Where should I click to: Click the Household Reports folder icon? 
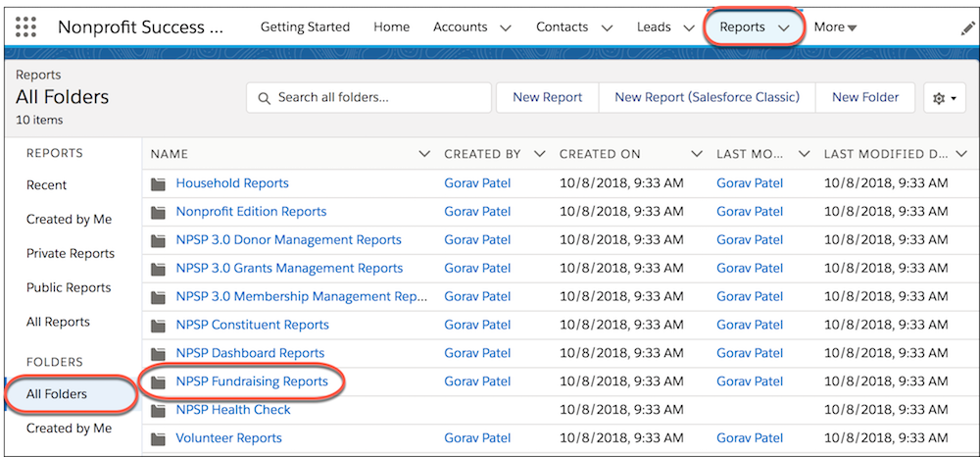click(159, 183)
